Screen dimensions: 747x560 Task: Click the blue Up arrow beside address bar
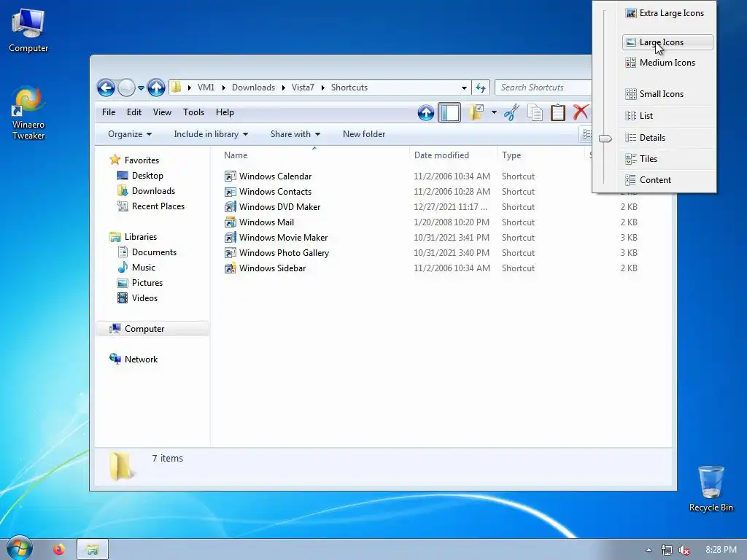coord(156,87)
